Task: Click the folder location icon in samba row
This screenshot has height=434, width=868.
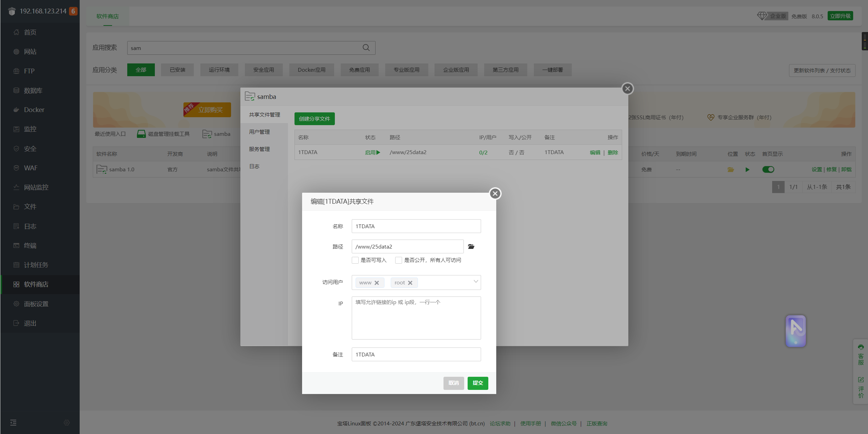Action: click(x=731, y=169)
